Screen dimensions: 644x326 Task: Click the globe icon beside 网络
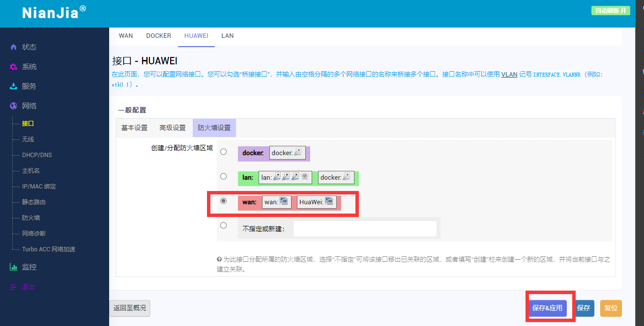click(14, 106)
